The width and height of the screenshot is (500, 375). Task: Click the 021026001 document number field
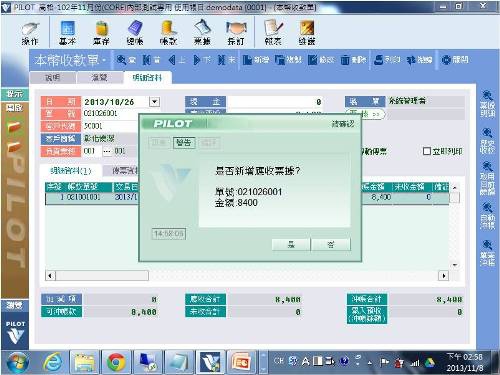110,114
